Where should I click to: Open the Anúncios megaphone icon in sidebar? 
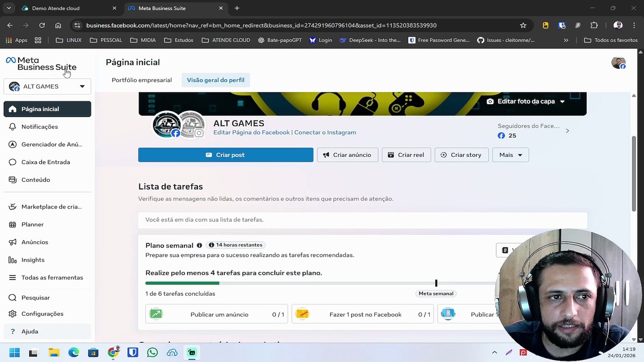pyautogui.click(x=13, y=242)
